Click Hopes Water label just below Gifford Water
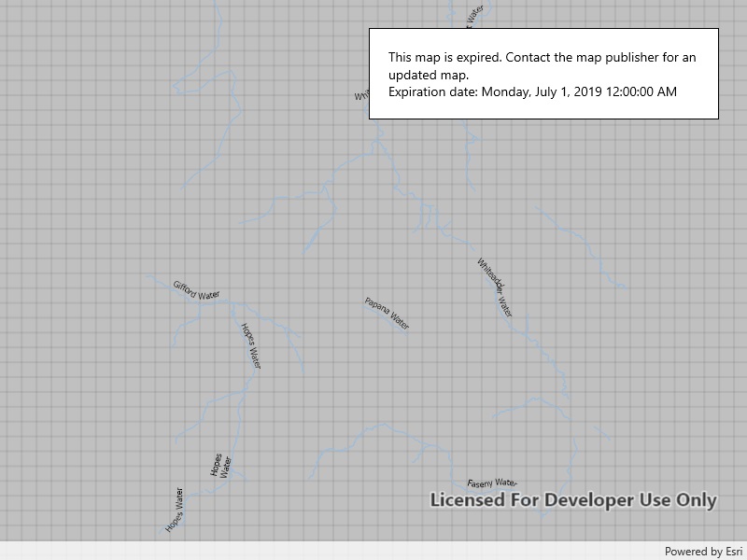The image size is (747, 560). tap(250, 346)
